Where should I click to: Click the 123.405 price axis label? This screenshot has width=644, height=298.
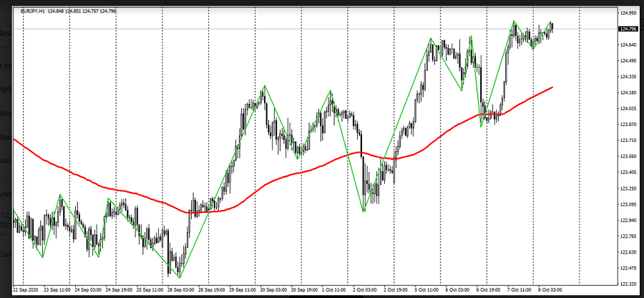[629, 173]
